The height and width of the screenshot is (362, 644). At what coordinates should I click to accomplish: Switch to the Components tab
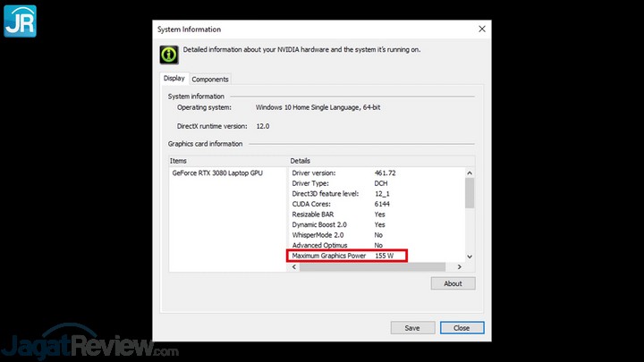pyautogui.click(x=210, y=80)
